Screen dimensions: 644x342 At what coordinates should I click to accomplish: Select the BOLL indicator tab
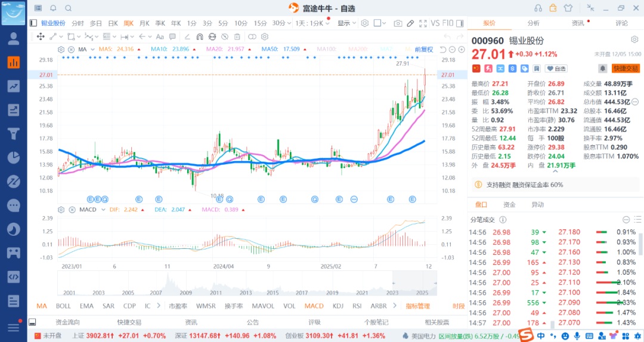[x=63, y=306]
